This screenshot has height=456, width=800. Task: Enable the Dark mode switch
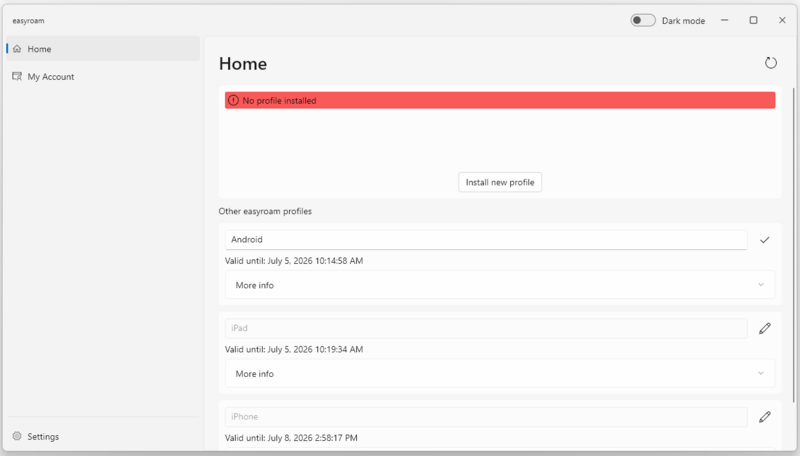coord(643,20)
